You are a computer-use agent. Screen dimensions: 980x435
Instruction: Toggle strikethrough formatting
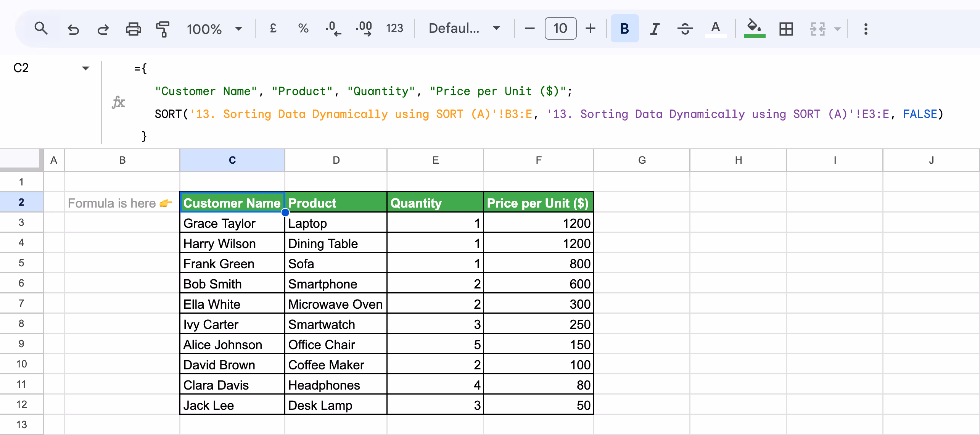point(685,28)
